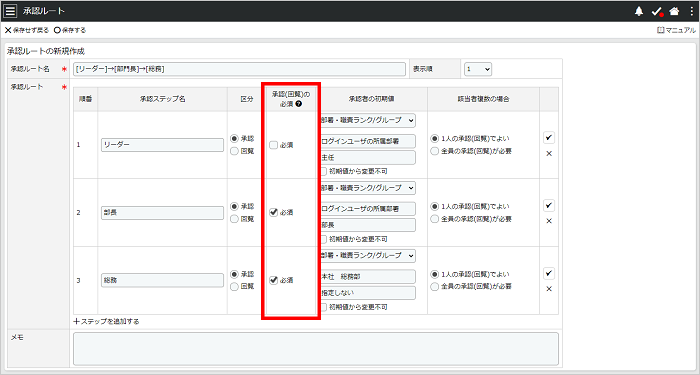Screen dimensions: 700x375
Task: Click ログインユーザの所属部署 field in step 1
Action: click(x=368, y=141)
